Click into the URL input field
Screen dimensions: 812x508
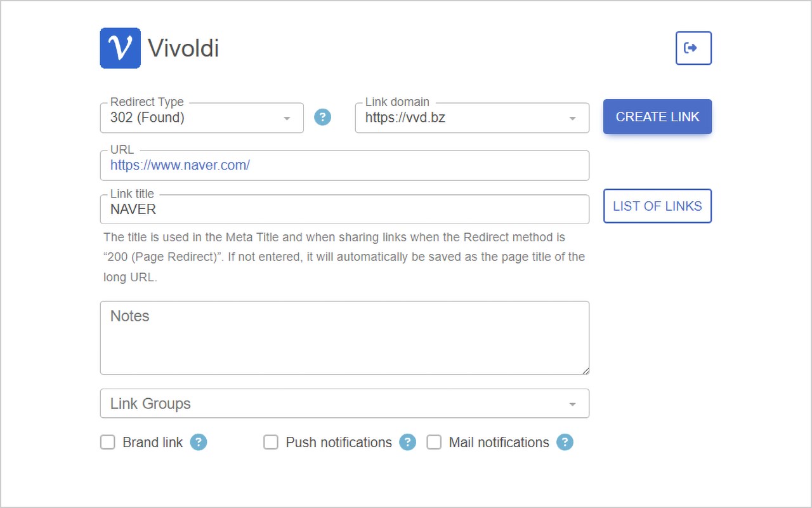pyautogui.click(x=344, y=166)
